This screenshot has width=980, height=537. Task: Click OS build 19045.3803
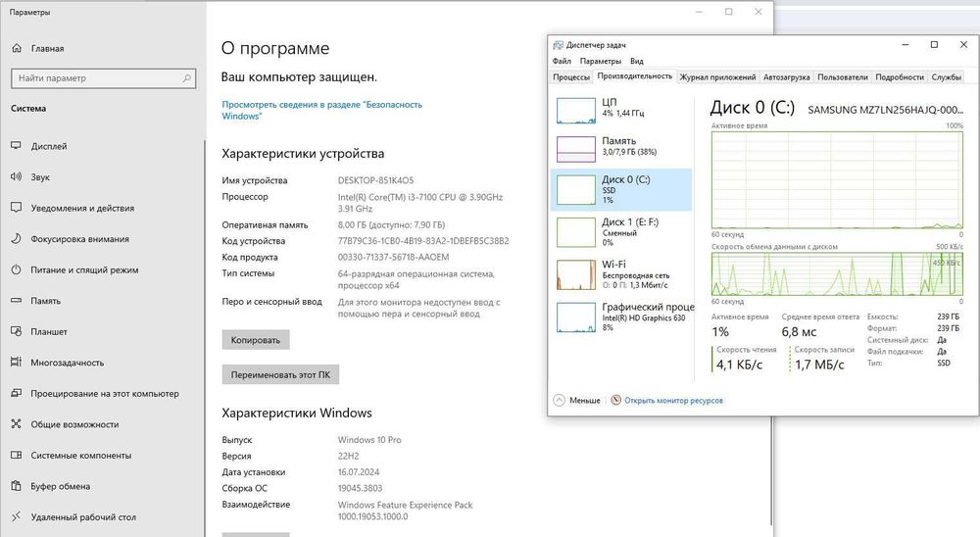pyautogui.click(x=360, y=488)
